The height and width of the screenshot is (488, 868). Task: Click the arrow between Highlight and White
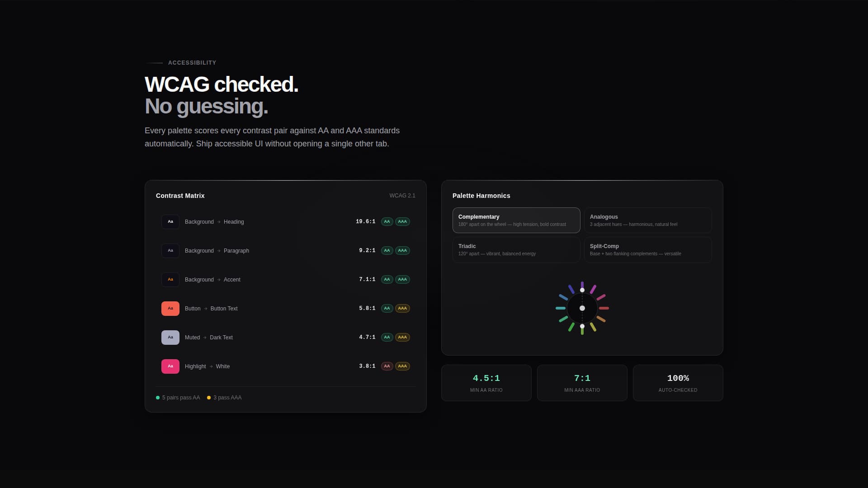pyautogui.click(x=211, y=366)
